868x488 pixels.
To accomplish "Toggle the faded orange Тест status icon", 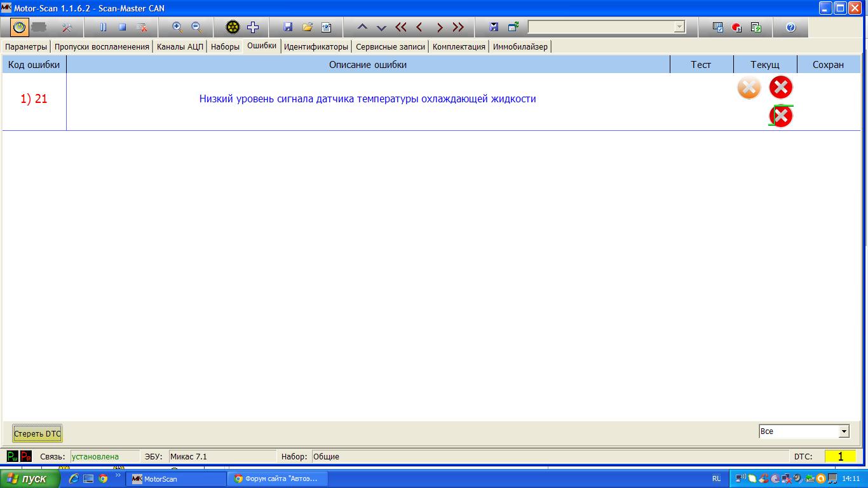I will click(x=749, y=88).
